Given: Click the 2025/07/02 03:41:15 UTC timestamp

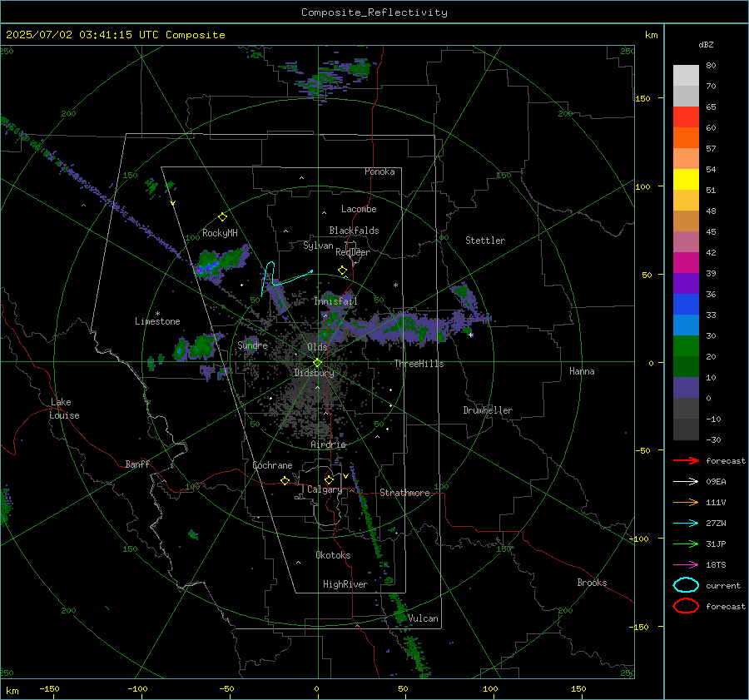Looking at the screenshot, I should coord(115,35).
